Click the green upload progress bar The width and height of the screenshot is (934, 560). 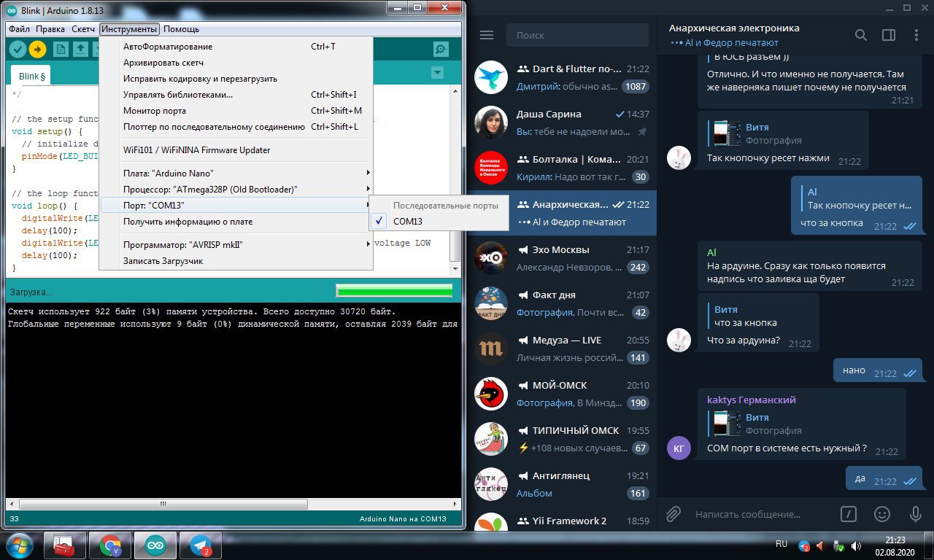click(394, 291)
